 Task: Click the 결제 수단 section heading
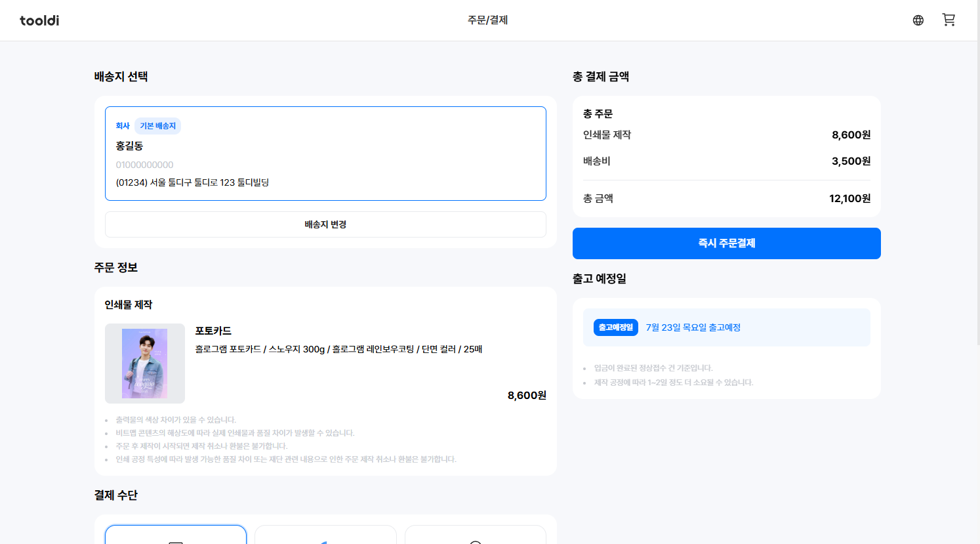115,495
